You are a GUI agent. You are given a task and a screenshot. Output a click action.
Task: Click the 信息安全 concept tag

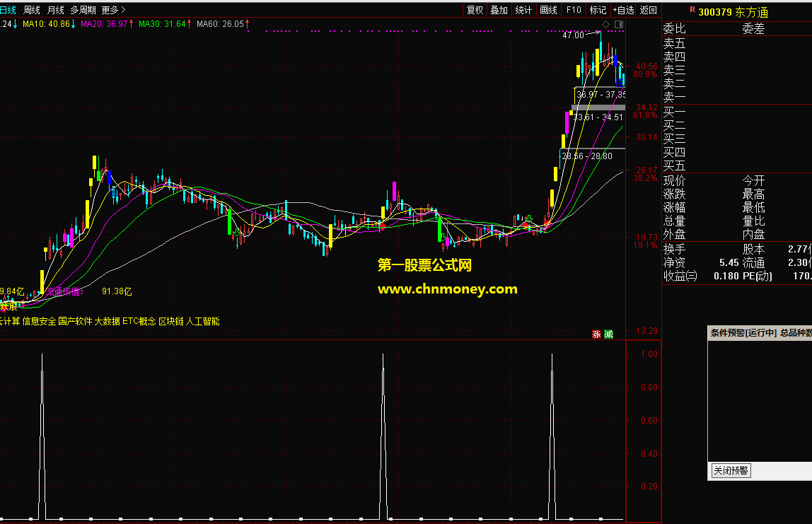tap(39, 321)
